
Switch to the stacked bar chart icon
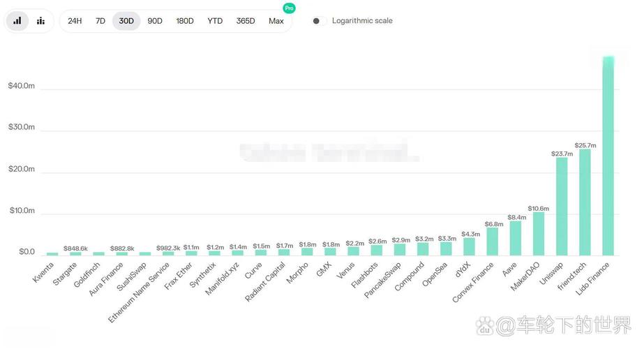41,21
